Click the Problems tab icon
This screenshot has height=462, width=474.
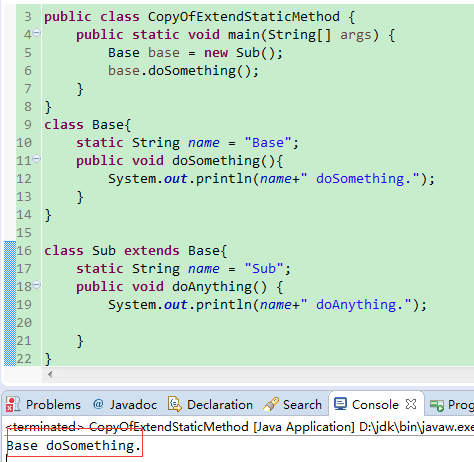tap(13, 405)
